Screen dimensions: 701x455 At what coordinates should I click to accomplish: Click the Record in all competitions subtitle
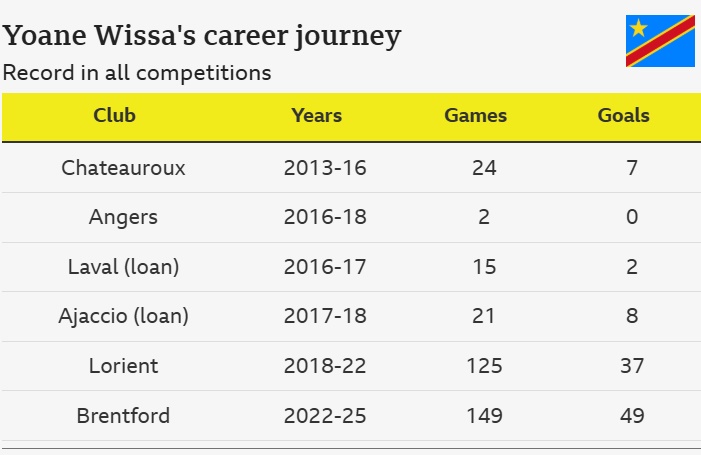pyautogui.click(x=137, y=73)
